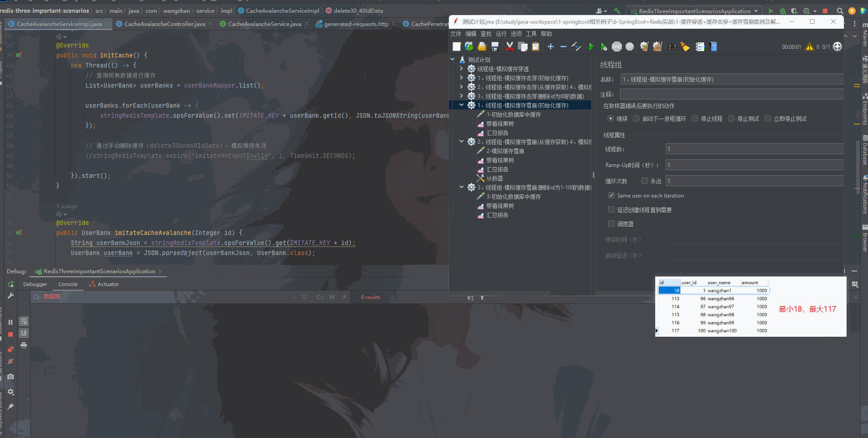868x438 pixels.
Task: Click the IntelliJ Build project hammer icon
Action: tap(617, 11)
